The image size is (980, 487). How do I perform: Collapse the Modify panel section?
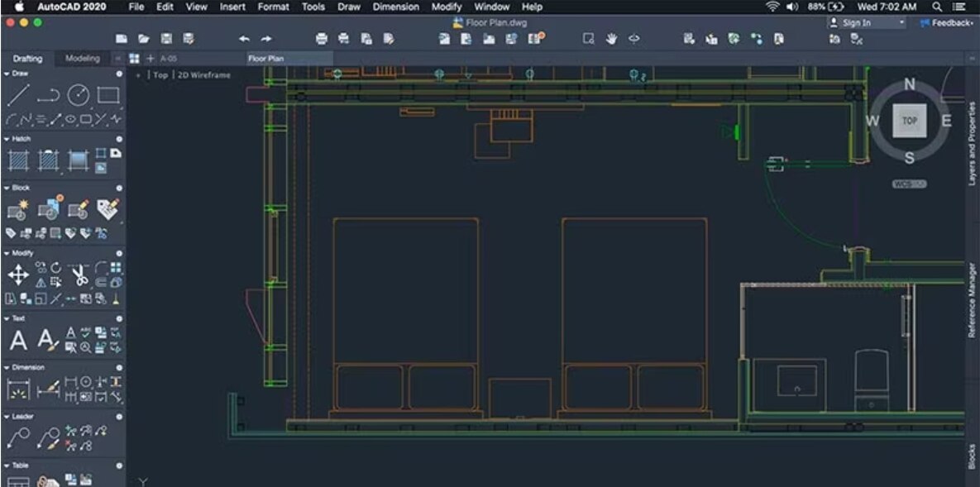6,252
